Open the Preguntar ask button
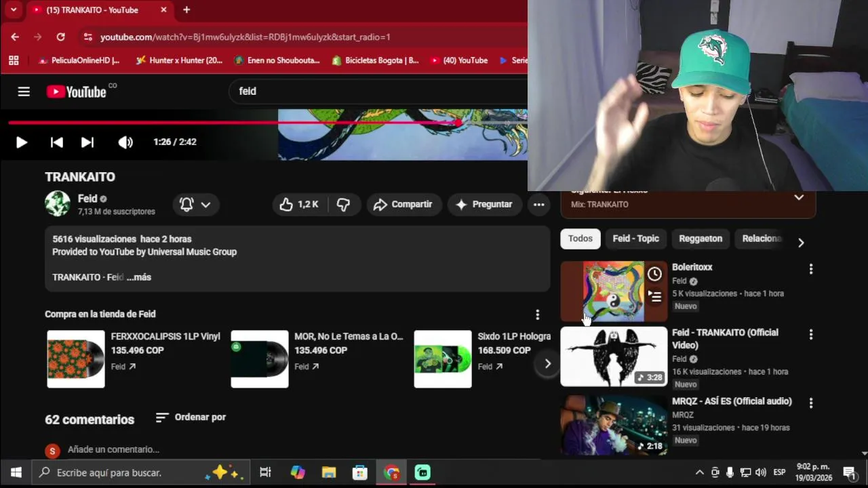Screen dimensions: 868x488 pyautogui.click(x=484, y=204)
